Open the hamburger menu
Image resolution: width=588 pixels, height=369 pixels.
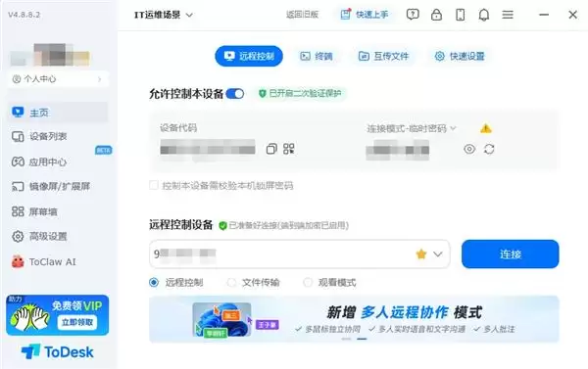[508, 15]
